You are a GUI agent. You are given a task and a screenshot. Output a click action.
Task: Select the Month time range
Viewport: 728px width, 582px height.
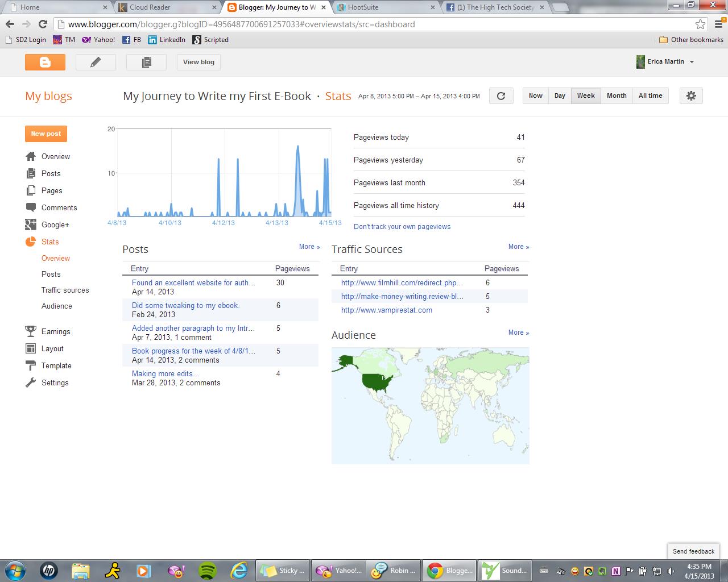617,95
